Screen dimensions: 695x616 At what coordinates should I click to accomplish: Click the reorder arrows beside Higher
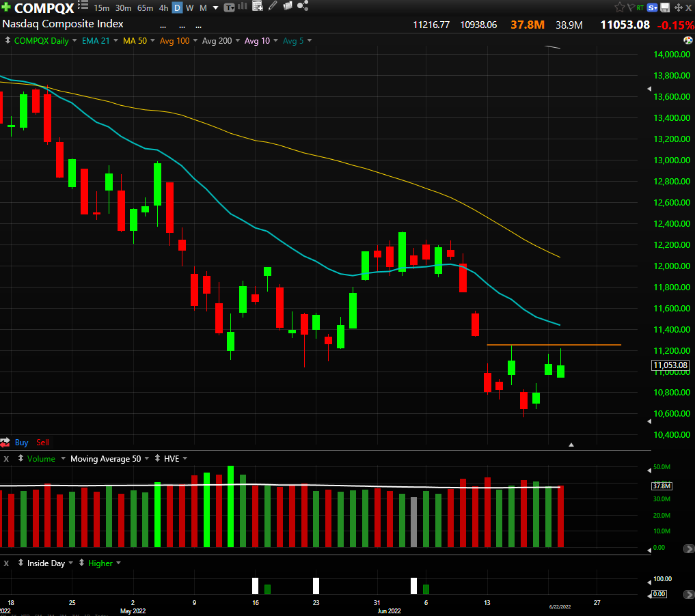point(81,563)
